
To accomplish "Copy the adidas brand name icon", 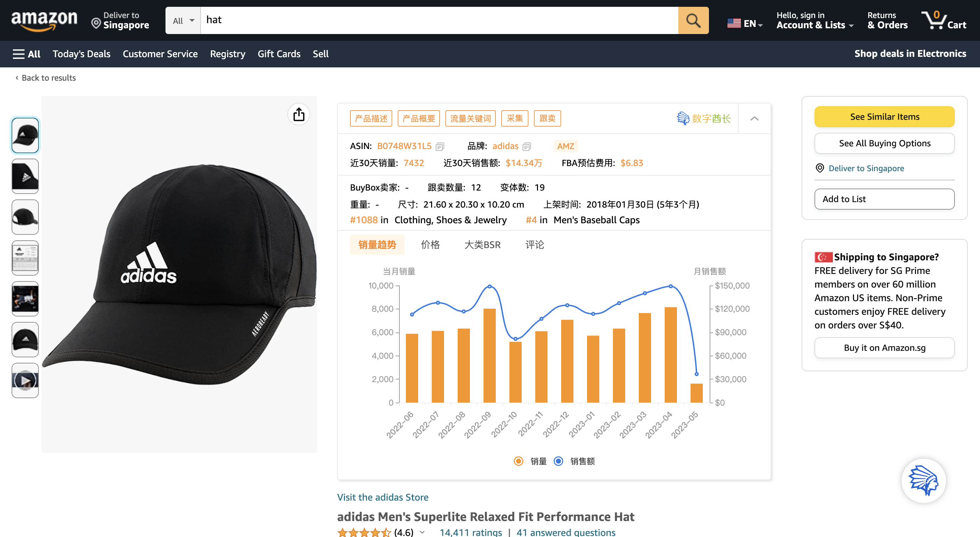I will [526, 146].
